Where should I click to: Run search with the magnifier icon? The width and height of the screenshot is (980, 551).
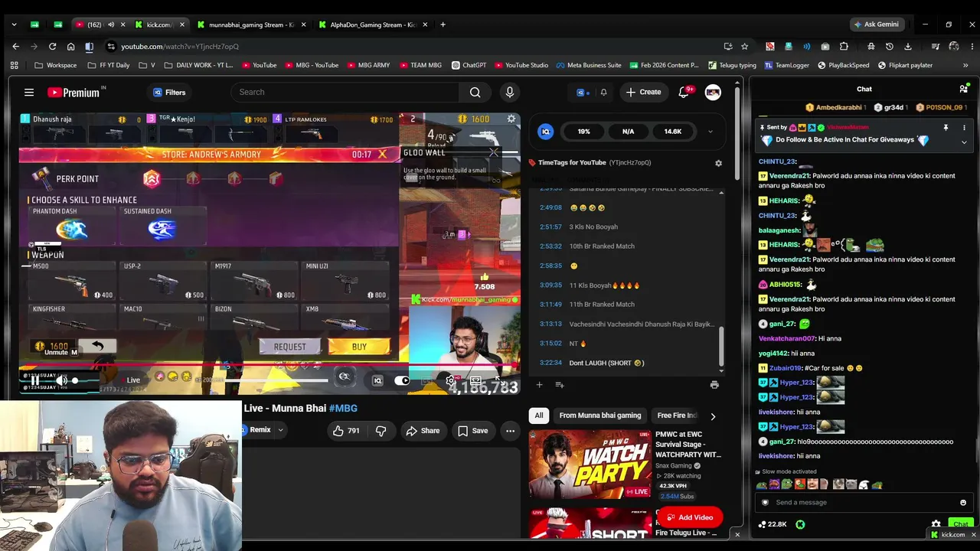[x=475, y=93]
